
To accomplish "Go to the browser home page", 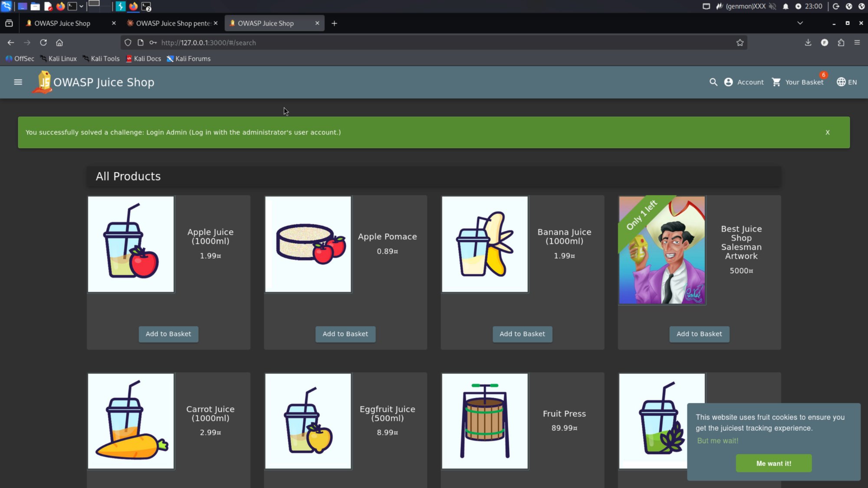I will pos(59,43).
